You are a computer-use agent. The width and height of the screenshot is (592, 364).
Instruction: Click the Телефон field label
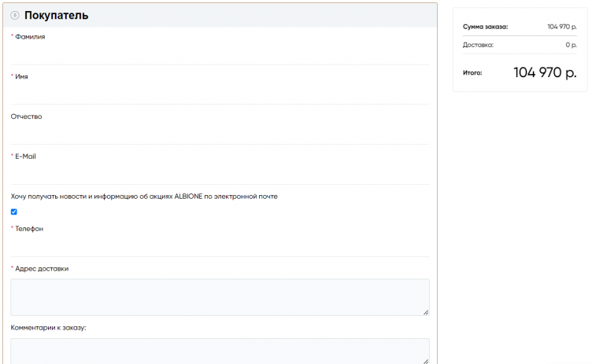[29, 229]
